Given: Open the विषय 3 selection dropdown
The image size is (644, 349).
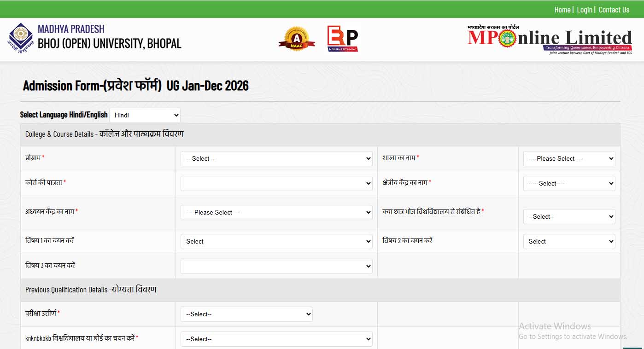Looking at the screenshot, I should pyautogui.click(x=276, y=266).
